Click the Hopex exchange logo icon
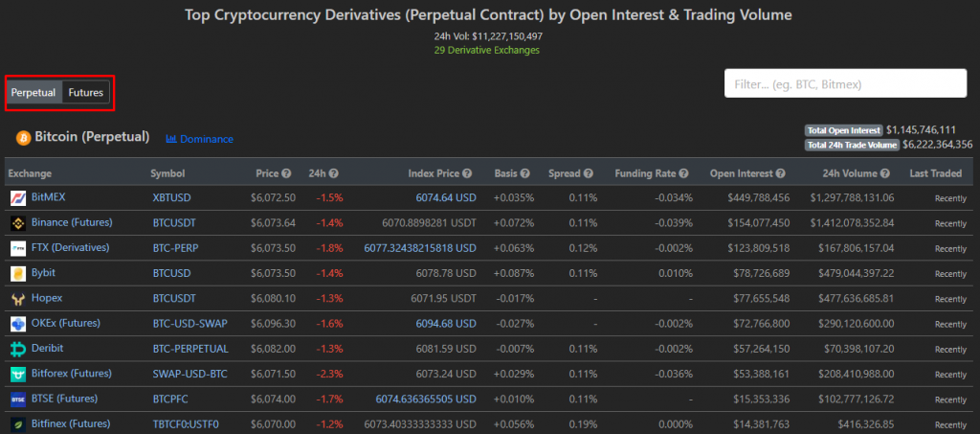980x434 pixels. pyautogui.click(x=17, y=298)
